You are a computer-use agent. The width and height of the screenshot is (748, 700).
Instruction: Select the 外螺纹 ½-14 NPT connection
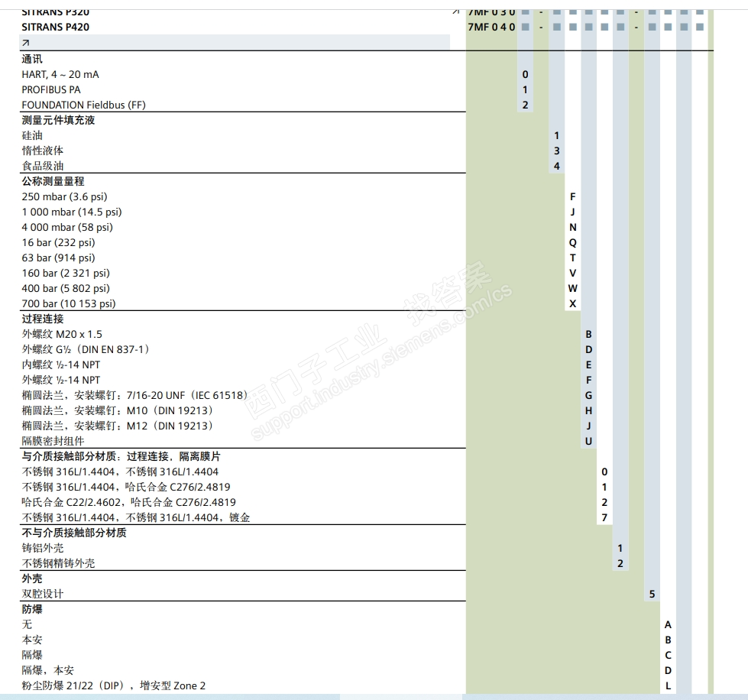coord(61,380)
